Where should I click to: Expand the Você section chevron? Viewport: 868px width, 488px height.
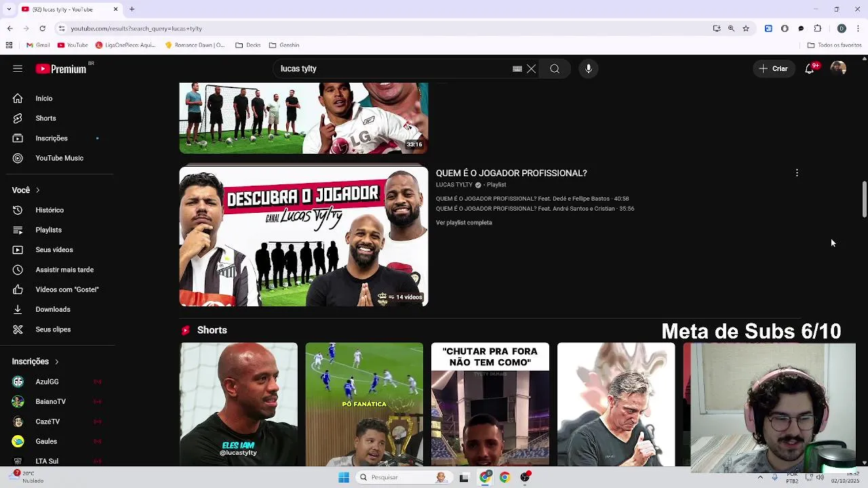click(38, 190)
